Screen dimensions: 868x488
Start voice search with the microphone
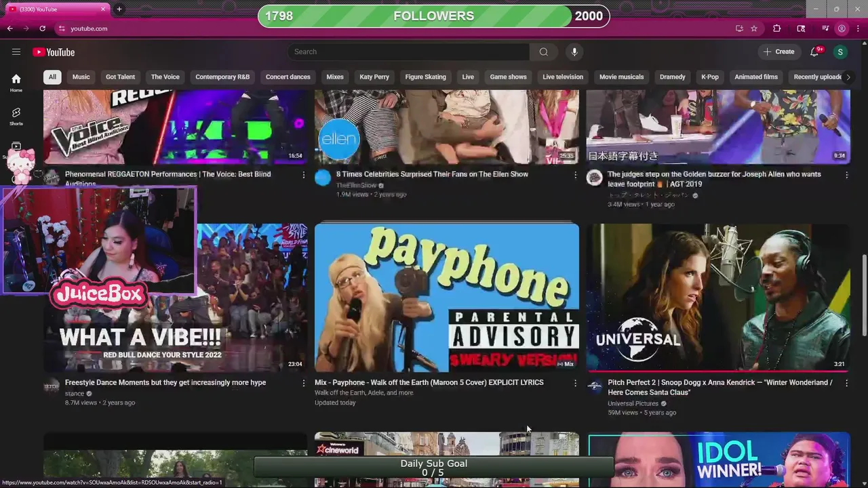574,52
